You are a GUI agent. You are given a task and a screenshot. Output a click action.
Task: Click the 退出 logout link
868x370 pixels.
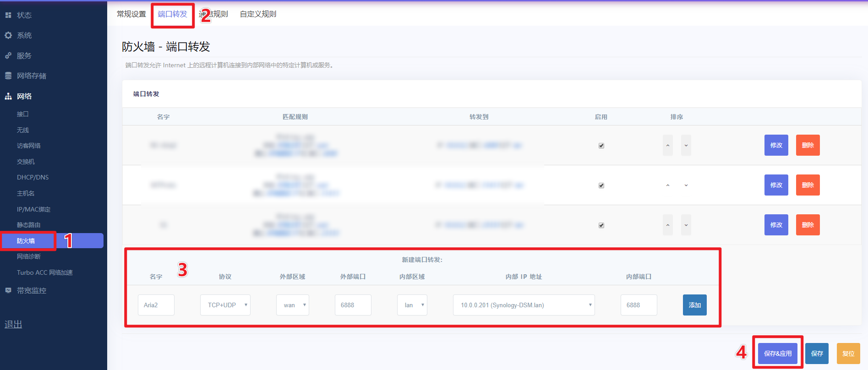click(13, 324)
